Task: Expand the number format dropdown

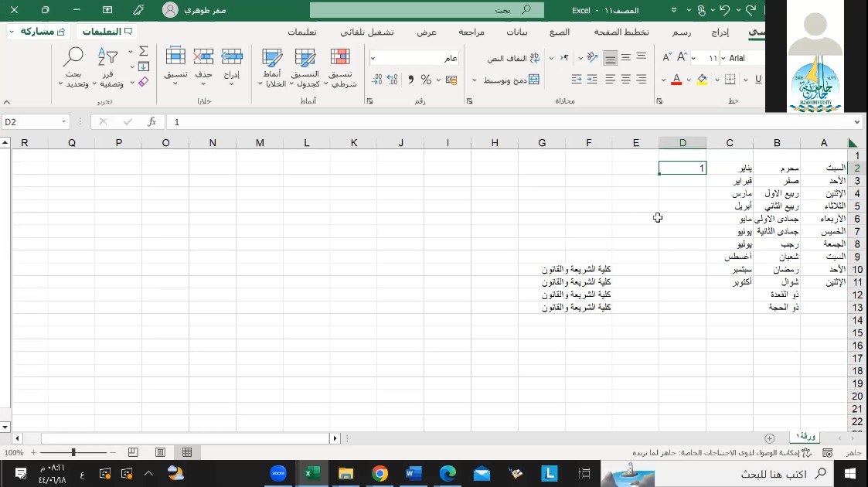Action: pyautogui.click(x=373, y=58)
